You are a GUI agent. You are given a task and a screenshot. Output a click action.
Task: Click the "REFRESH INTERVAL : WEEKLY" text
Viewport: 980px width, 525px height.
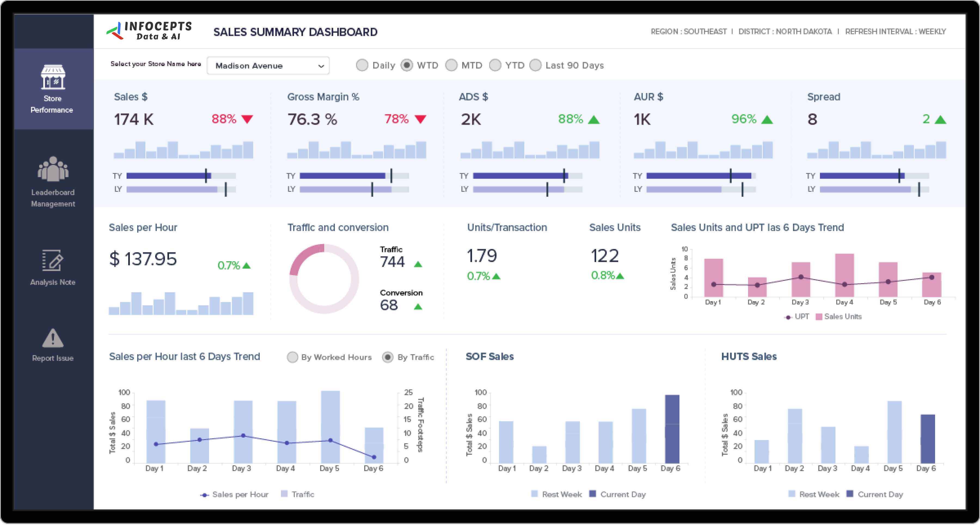[896, 32]
